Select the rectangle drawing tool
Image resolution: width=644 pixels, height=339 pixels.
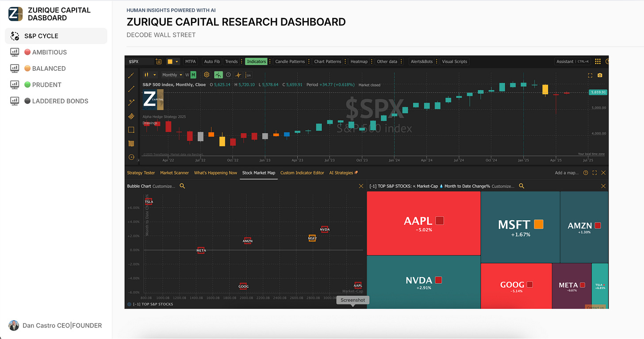click(x=131, y=130)
